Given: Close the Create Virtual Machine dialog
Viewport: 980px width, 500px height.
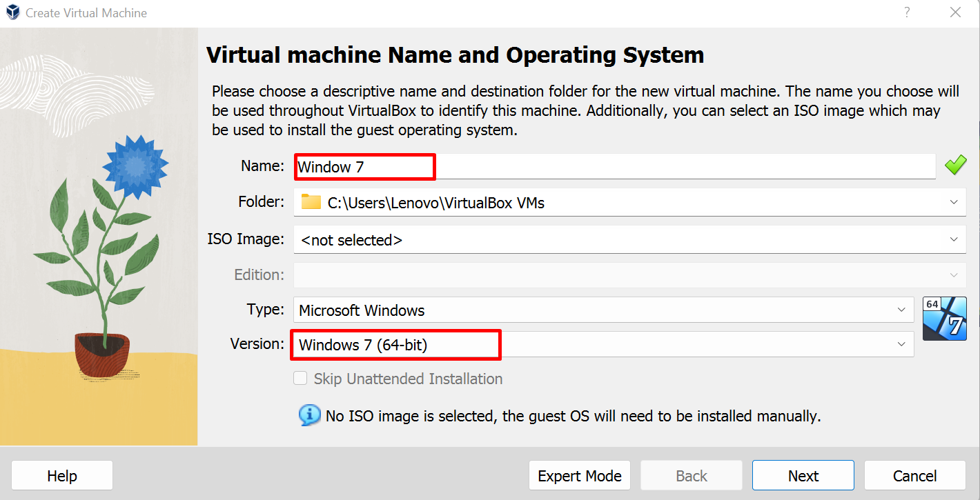Looking at the screenshot, I should click(955, 12).
